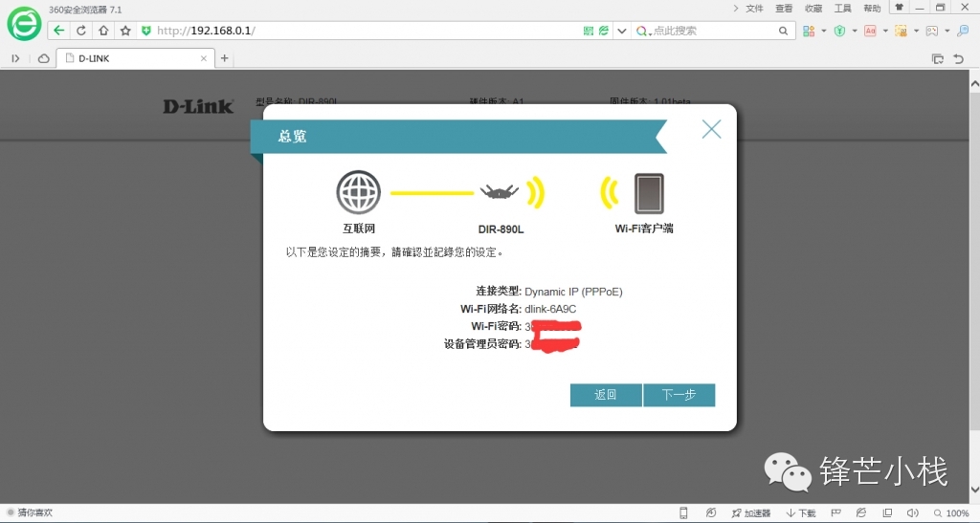Image resolution: width=980 pixels, height=523 pixels.
Task: Click the page scrollbar up arrow
Action: tap(974, 82)
